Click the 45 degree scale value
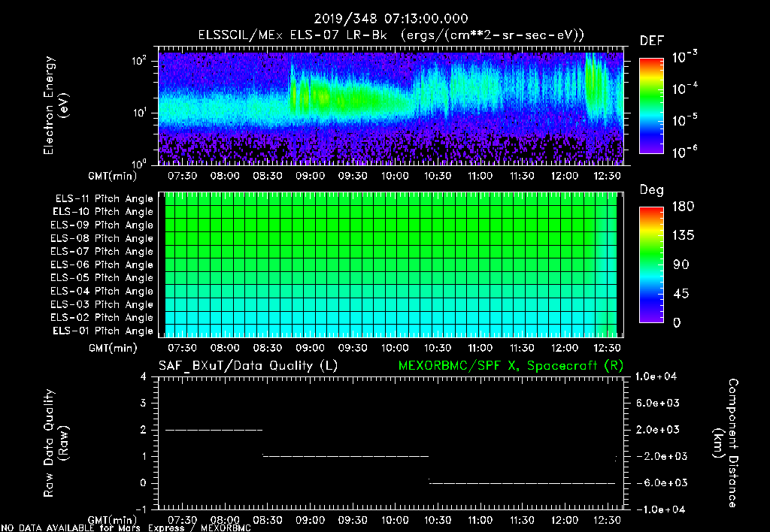The height and width of the screenshot is (532, 770). [681, 294]
